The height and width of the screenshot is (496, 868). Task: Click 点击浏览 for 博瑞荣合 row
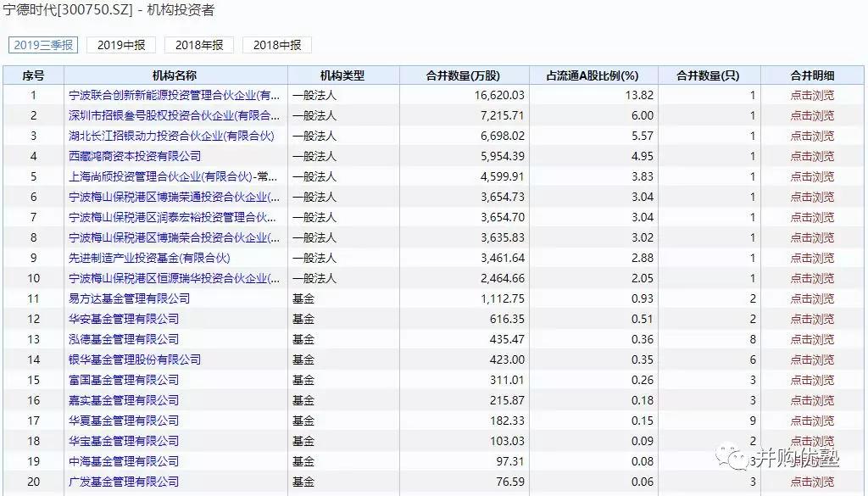pyautogui.click(x=811, y=237)
